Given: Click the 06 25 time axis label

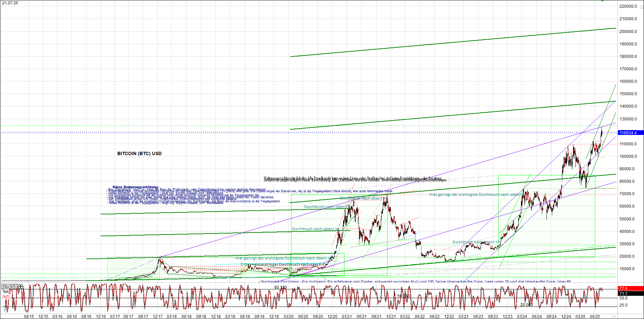Looking at the screenshot, I should tap(595, 317).
